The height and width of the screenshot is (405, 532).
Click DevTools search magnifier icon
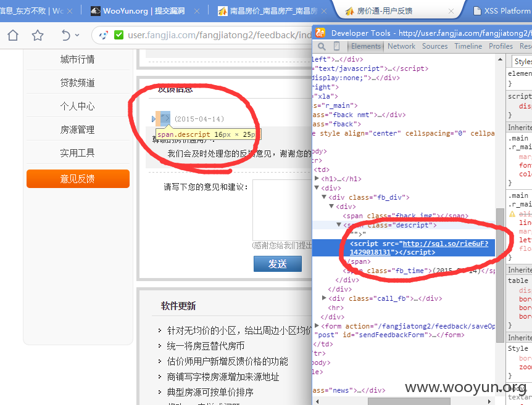click(x=322, y=46)
